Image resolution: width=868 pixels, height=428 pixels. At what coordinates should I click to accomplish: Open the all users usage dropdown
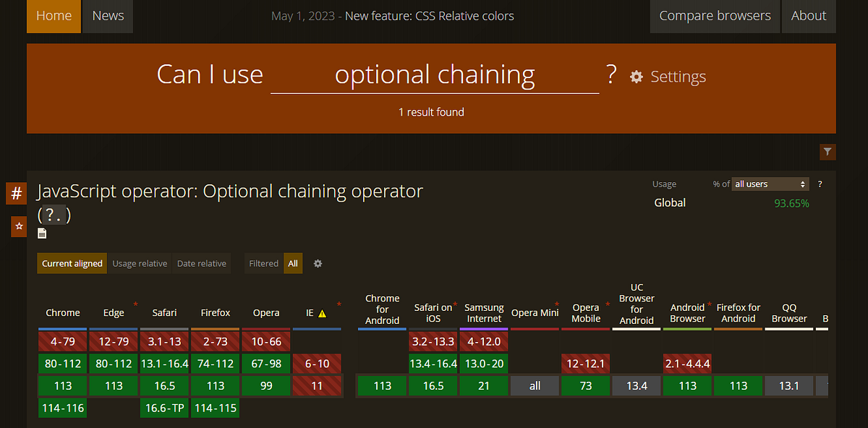[x=770, y=184]
